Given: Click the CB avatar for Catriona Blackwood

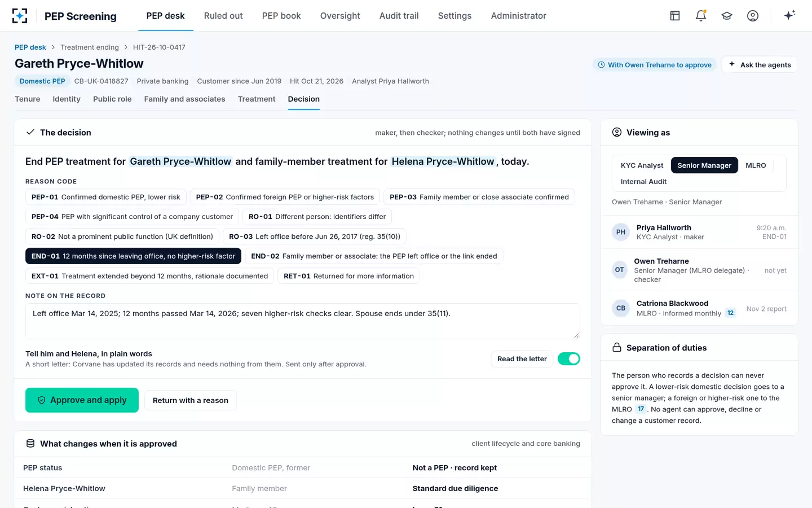Looking at the screenshot, I should point(621,308).
